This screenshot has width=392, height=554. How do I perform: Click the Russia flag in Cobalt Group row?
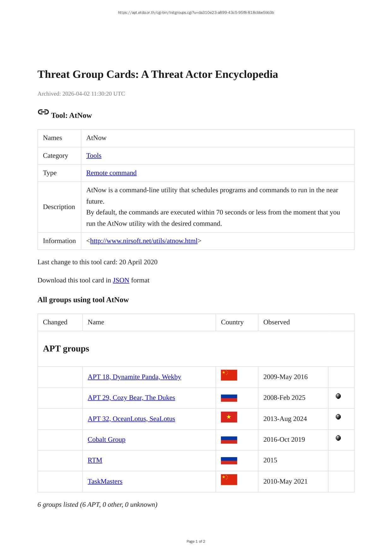pyautogui.click(x=229, y=440)
